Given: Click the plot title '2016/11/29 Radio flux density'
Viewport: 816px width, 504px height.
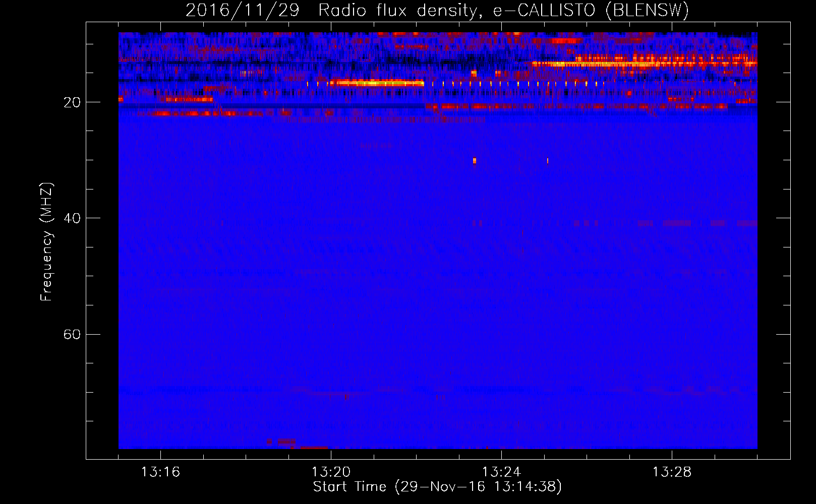Looking at the screenshot, I should [331, 10].
